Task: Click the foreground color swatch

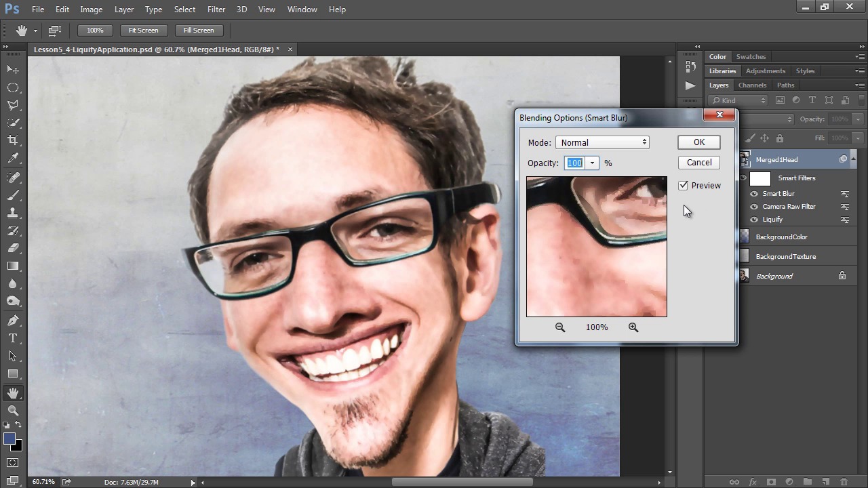Action: (9, 439)
